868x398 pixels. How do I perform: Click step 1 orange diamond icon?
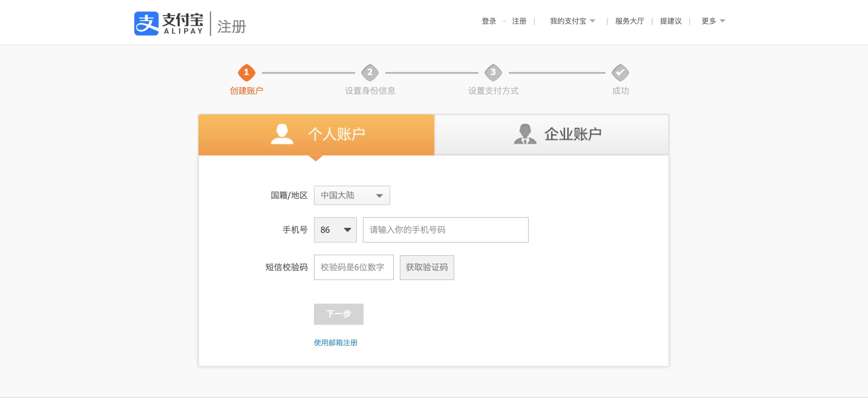(x=246, y=73)
